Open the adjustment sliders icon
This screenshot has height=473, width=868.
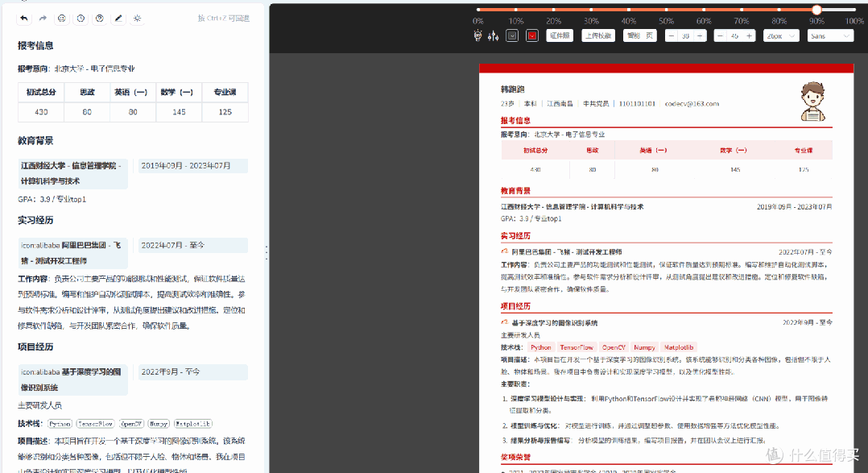click(x=494, y=36)
